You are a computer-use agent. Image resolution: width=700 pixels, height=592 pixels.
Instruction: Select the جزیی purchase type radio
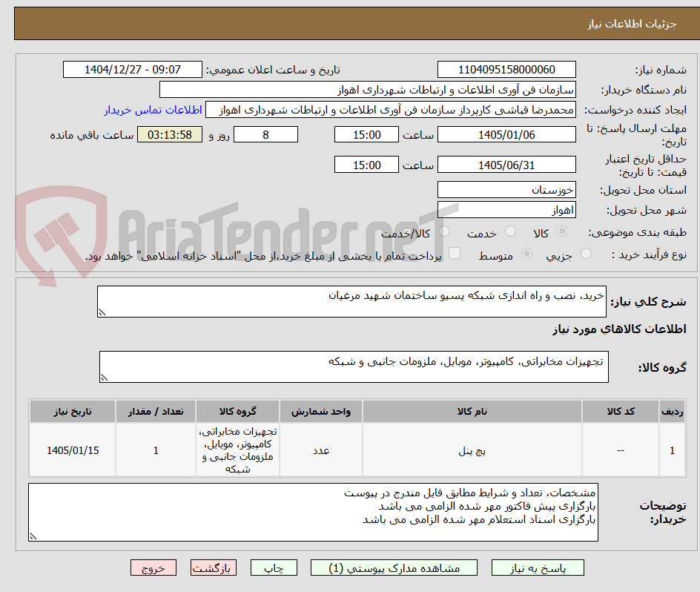pos(586,254)
